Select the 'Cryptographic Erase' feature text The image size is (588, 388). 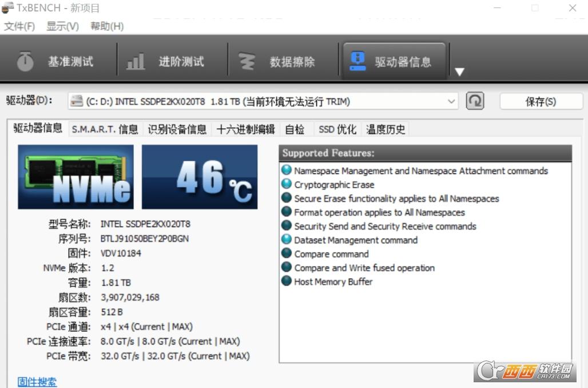pos(334,185)
